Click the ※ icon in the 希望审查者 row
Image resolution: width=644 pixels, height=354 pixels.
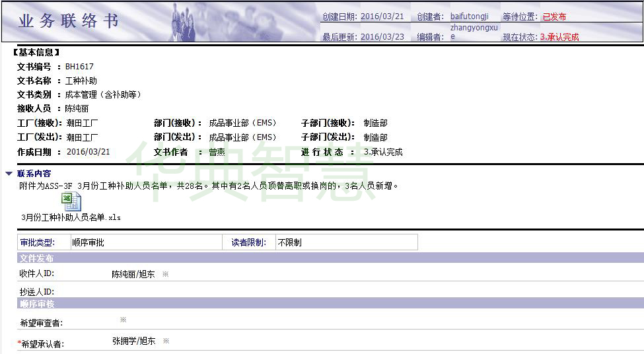tap(124, 320)
